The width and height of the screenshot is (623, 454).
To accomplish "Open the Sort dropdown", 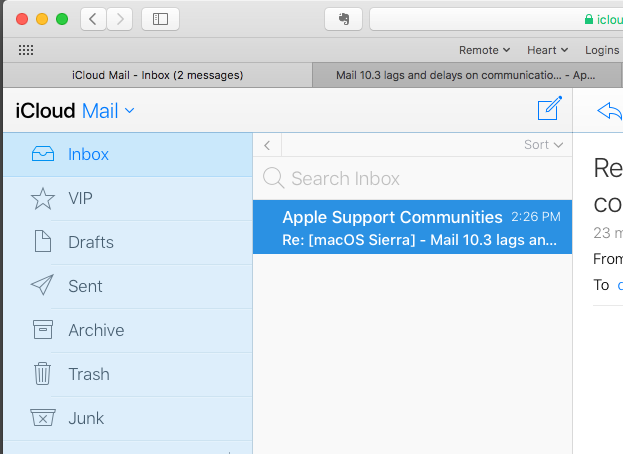I will (x=543, y=145).
